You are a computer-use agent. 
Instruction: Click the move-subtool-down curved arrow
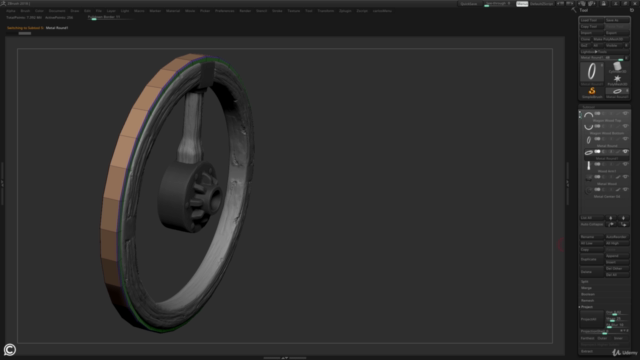click(623, 224)
